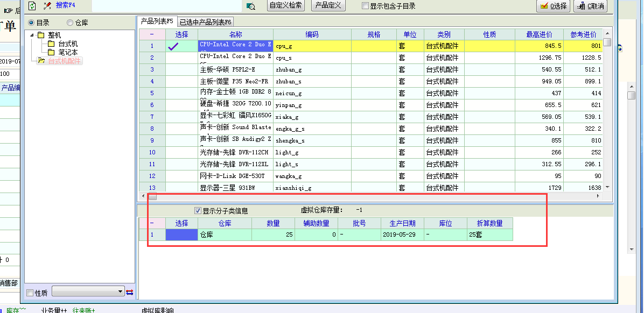Click the O选择 confirm button
This screenshot has width=644, height=313.
pos(553,6)
